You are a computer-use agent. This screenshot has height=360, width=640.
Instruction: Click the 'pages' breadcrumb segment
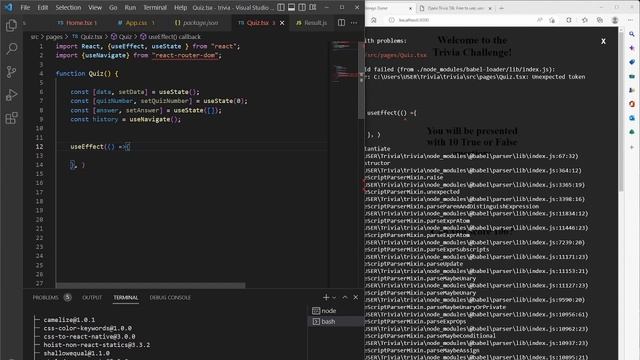54,37
